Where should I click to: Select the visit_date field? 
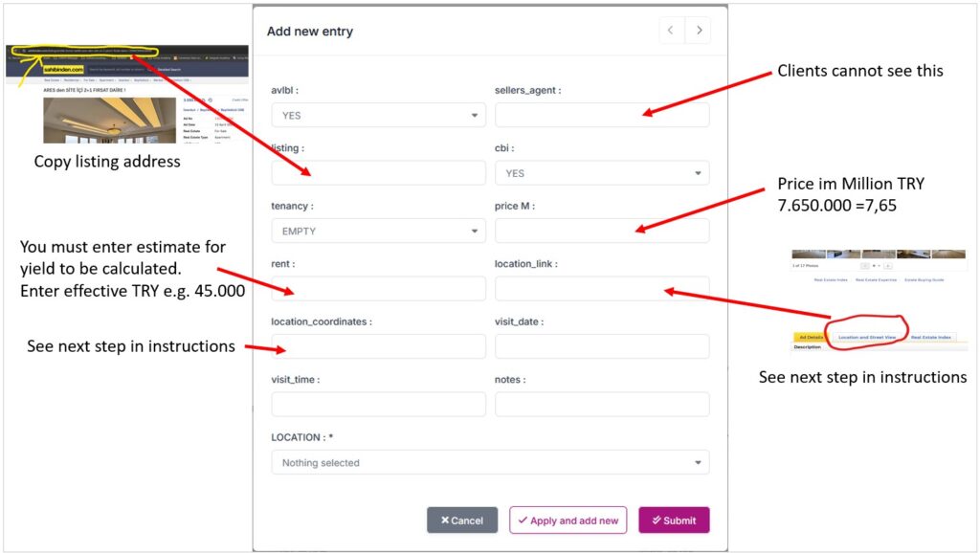pos(602,346)
